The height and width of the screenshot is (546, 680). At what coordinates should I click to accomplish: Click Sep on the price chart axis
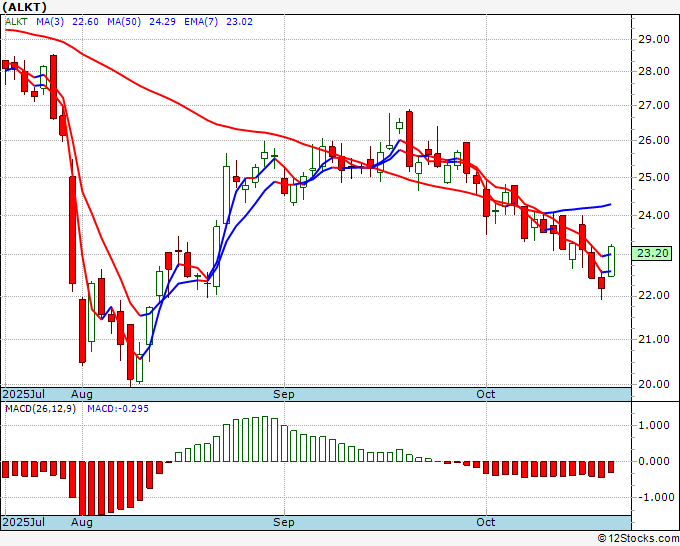(x=284, y=394)
